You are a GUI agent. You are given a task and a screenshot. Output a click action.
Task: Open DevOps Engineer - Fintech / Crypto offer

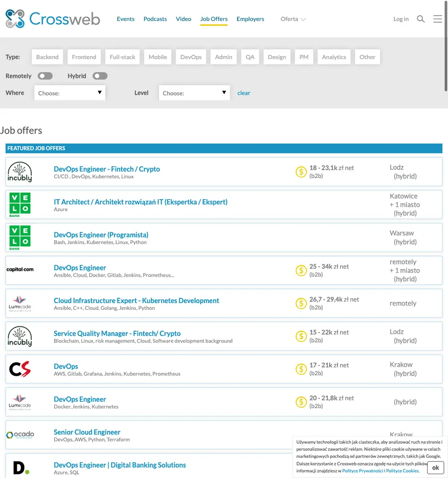[x=107, y=169]
